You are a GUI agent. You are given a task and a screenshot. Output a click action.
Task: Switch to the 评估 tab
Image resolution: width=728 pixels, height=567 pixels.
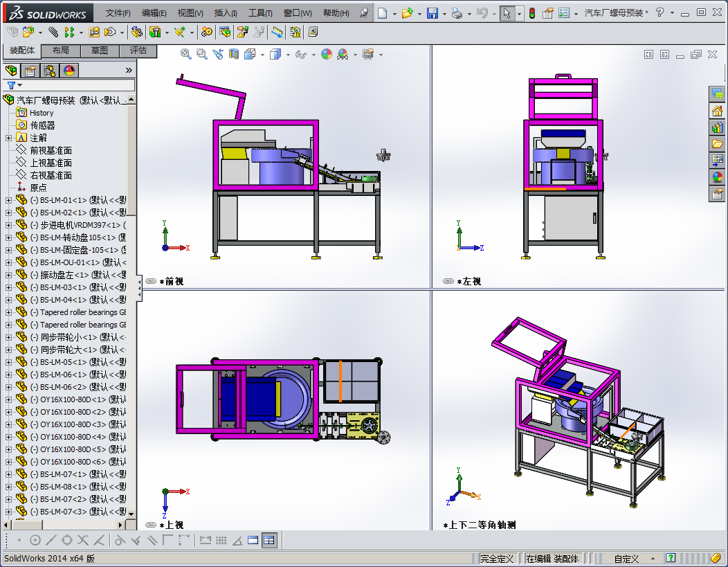pos(138,50)
